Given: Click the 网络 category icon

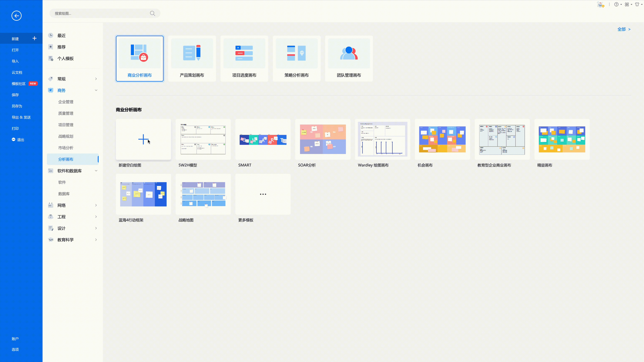Looking at the screenshot, I should 51,205.
